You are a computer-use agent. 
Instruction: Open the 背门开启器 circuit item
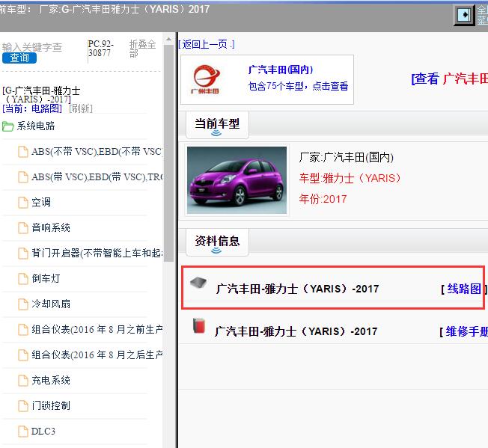[97, 253]
